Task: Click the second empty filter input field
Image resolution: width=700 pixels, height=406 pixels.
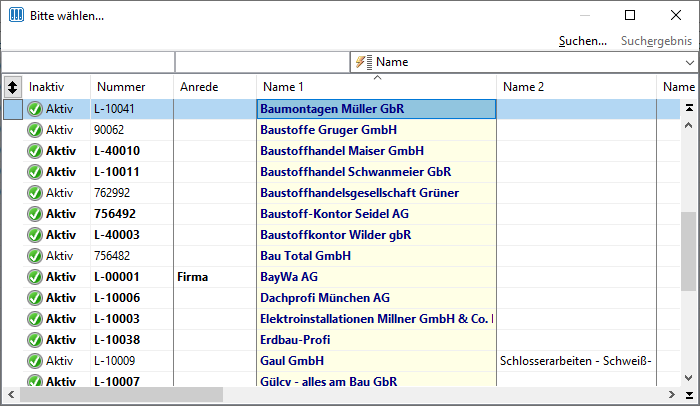Action: point(262,62)
